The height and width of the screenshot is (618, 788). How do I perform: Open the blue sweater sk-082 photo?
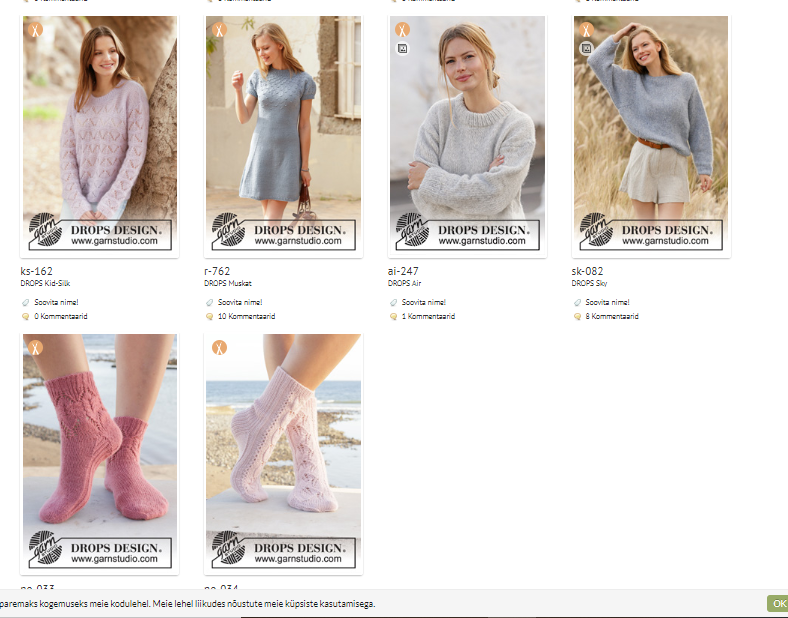[x=651, y=137]
